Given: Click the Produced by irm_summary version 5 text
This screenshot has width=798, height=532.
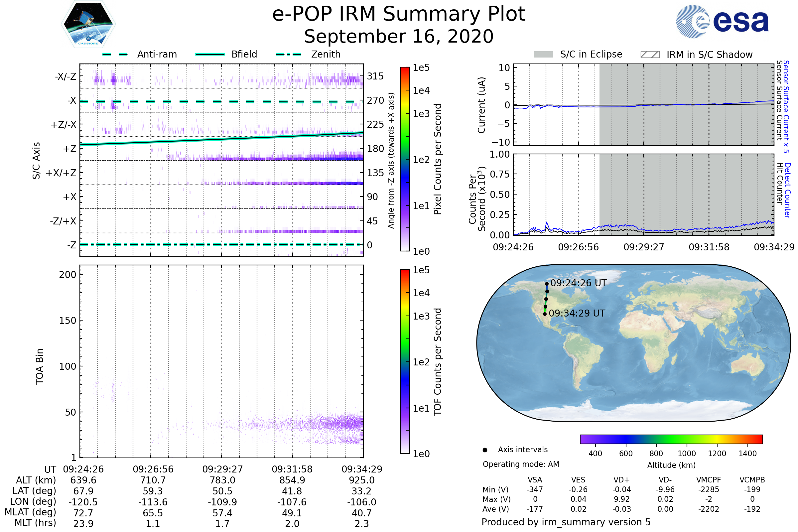Looking at the screenshot, I should pyautogui.click(x=566, y=522).
